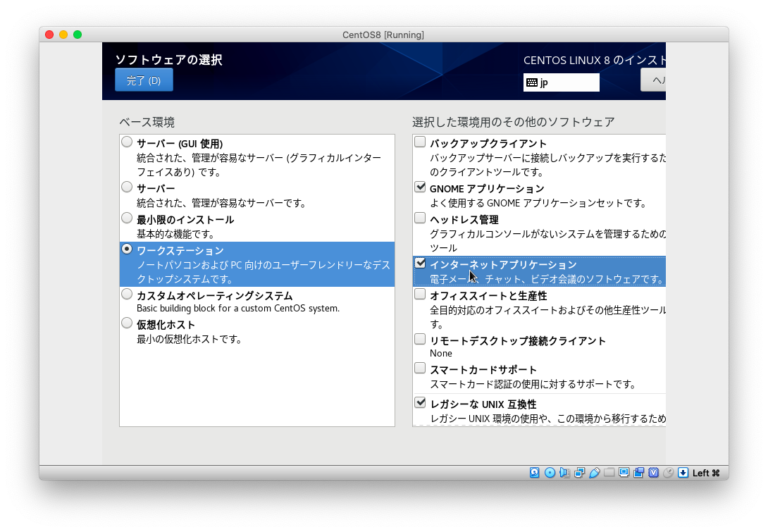Click the ベース環境 heading
The height and width of the screenshot is (532, 768).
(x=147, y=122)
